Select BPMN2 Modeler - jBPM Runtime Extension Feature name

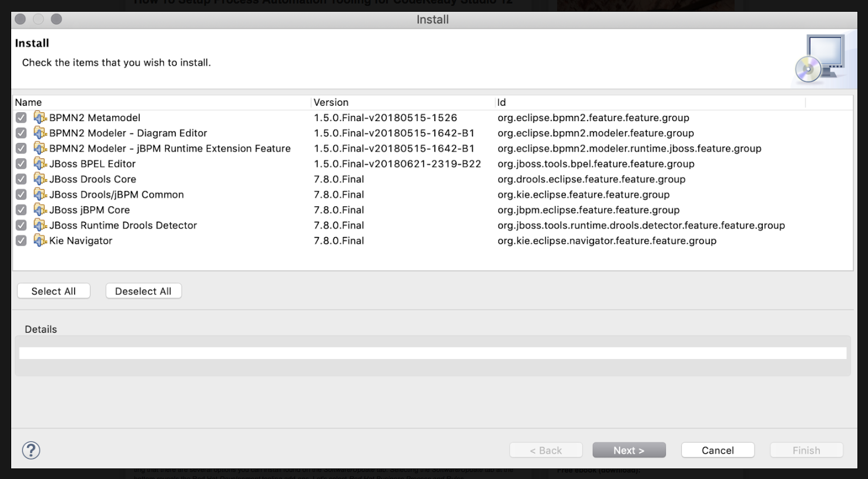(x=170, y=148)
